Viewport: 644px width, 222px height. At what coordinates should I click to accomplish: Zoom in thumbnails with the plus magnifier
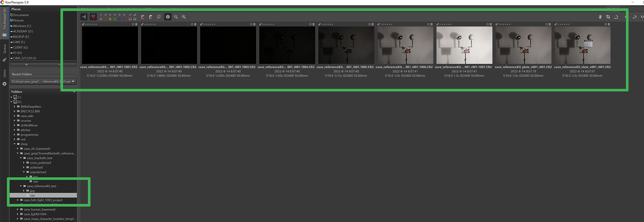point(184,17)
